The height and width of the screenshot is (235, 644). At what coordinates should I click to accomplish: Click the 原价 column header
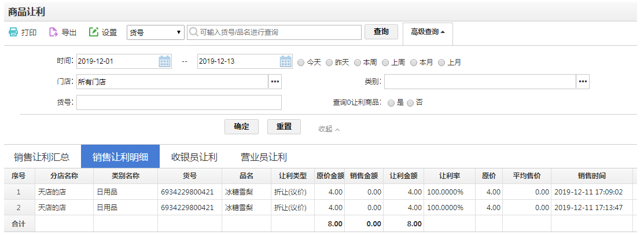pyautogui.click(x=489, y=176)
